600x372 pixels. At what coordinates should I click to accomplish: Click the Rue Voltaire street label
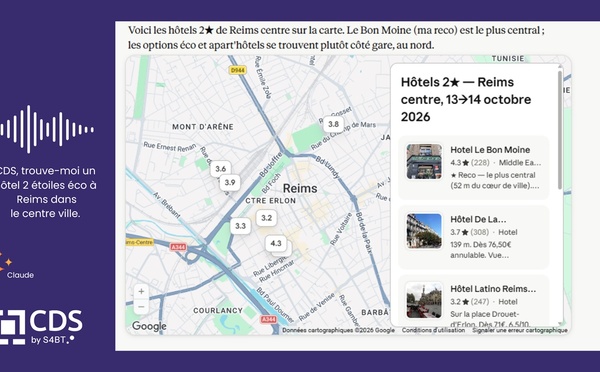[341, 229]
